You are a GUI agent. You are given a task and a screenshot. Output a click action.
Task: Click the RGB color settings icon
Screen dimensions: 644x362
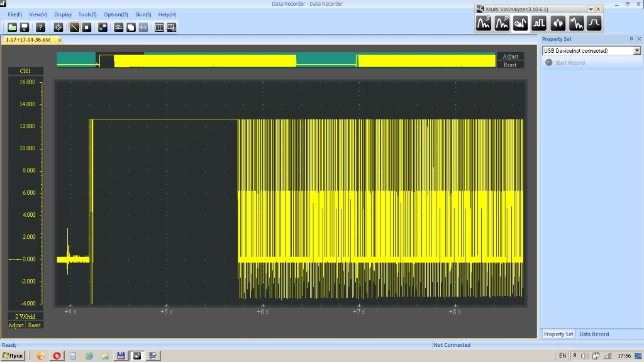[x=103, y=27]
